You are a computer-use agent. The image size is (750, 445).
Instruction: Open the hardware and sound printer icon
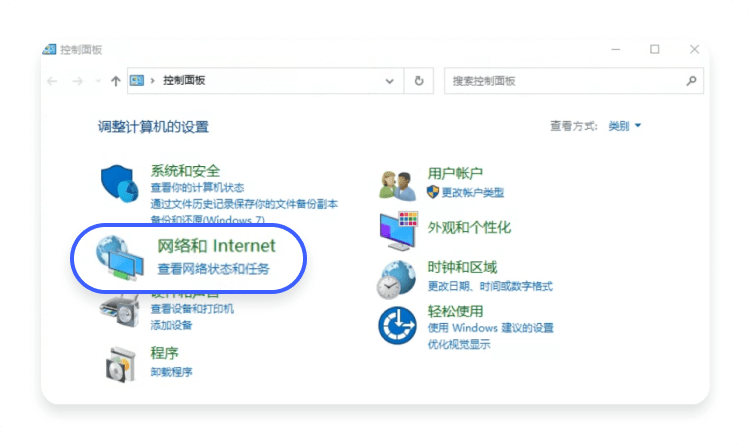[x=120, y=311]
